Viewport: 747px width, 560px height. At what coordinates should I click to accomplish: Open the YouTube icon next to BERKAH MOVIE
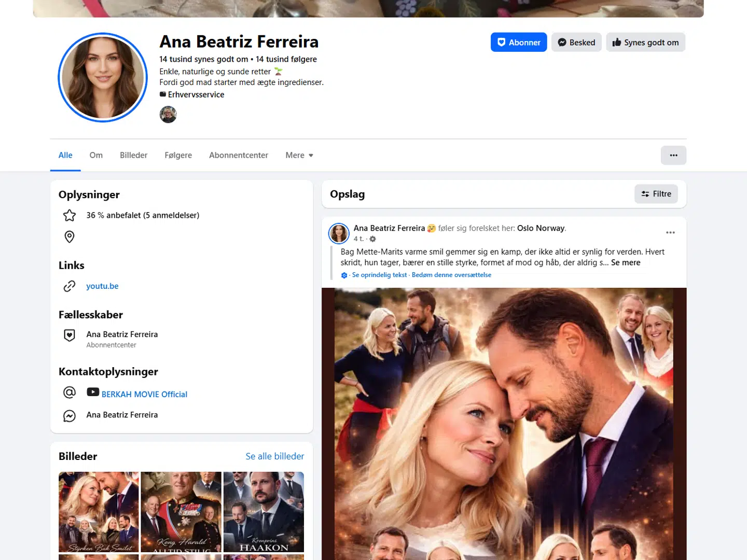(93, 393)
